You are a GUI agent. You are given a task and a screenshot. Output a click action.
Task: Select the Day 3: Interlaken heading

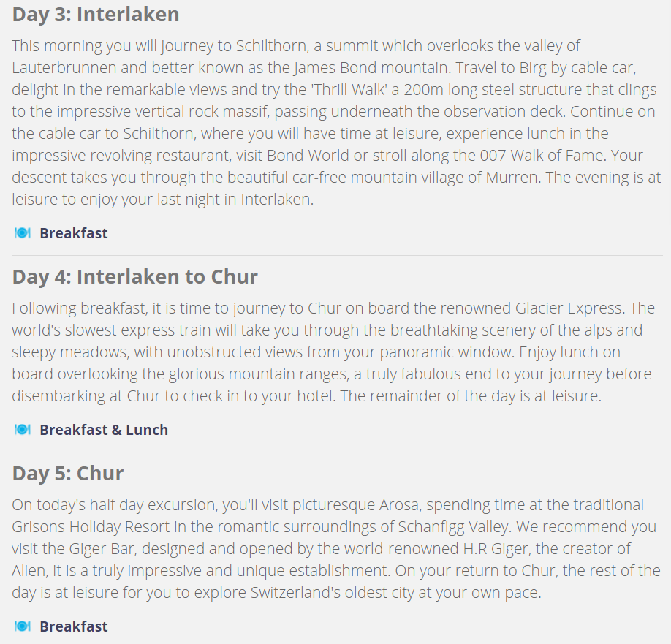tap(96, 14)
